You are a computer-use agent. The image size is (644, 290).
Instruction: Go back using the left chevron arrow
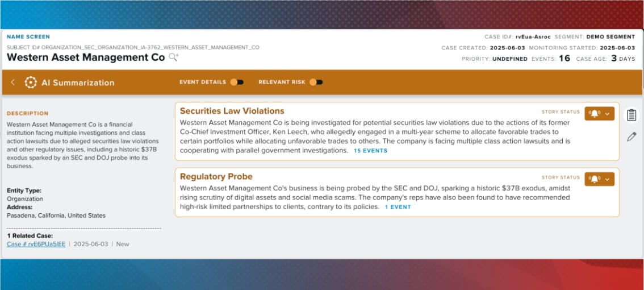pyautogui.click(x=12, y=82)
